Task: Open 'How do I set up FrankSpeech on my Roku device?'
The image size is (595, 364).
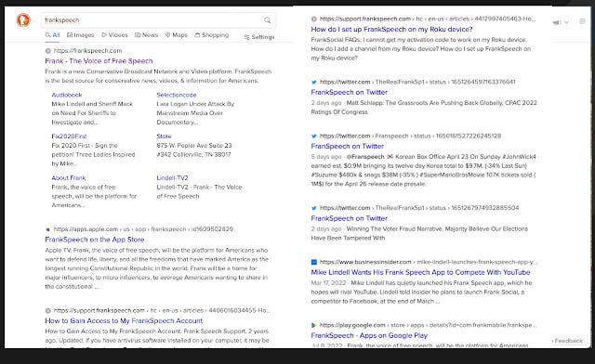Action: pos(391,29)
